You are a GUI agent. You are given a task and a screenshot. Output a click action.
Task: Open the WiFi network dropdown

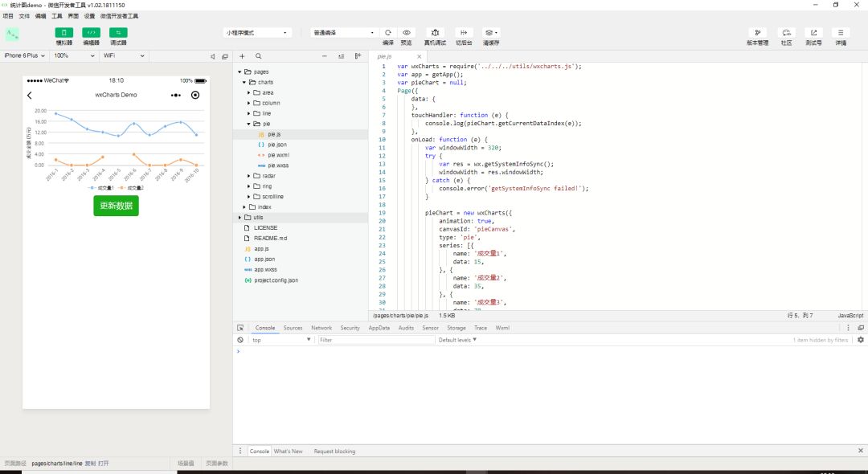pos(124,56)
